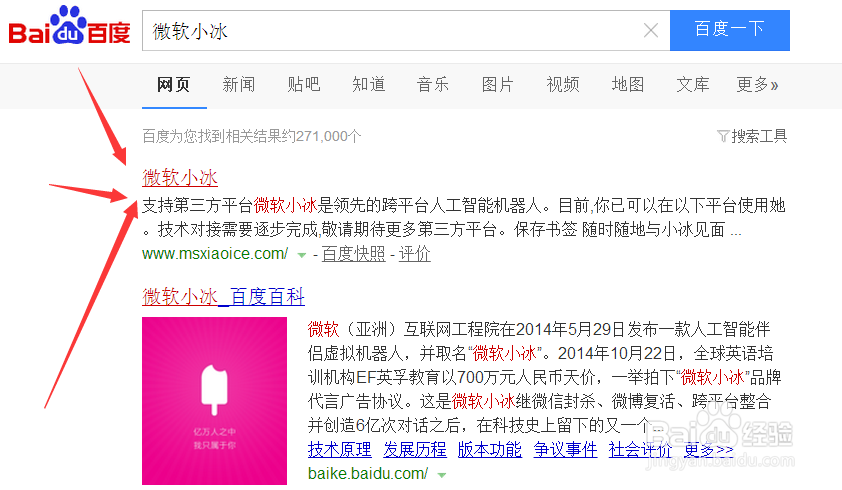842x490 pixels.
Task: Expand the dropdown arrow beside msxiaoice.com URL
Action: click(302, 255)
